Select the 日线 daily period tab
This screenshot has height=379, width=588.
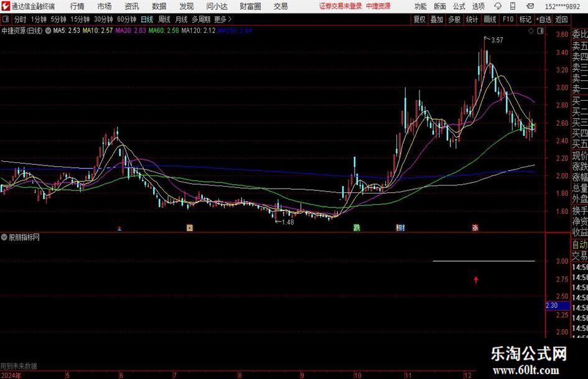147,19
